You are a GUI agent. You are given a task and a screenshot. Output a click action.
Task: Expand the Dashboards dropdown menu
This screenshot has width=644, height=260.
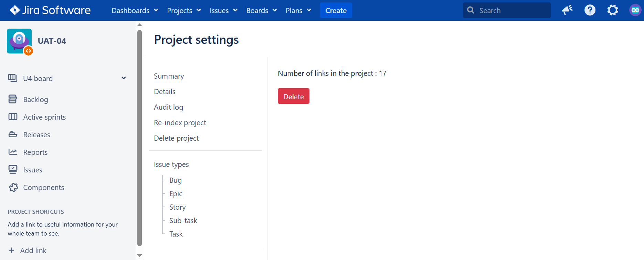[135, 10]
